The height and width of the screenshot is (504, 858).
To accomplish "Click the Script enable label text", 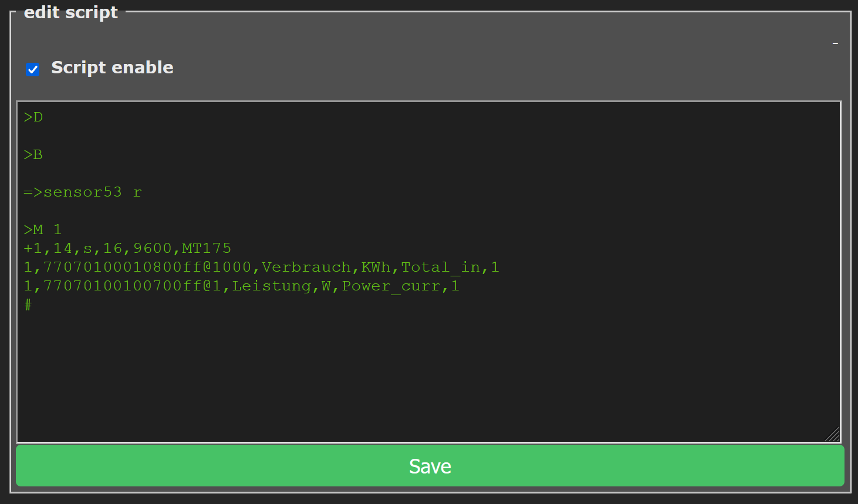I will click(112, 67).
